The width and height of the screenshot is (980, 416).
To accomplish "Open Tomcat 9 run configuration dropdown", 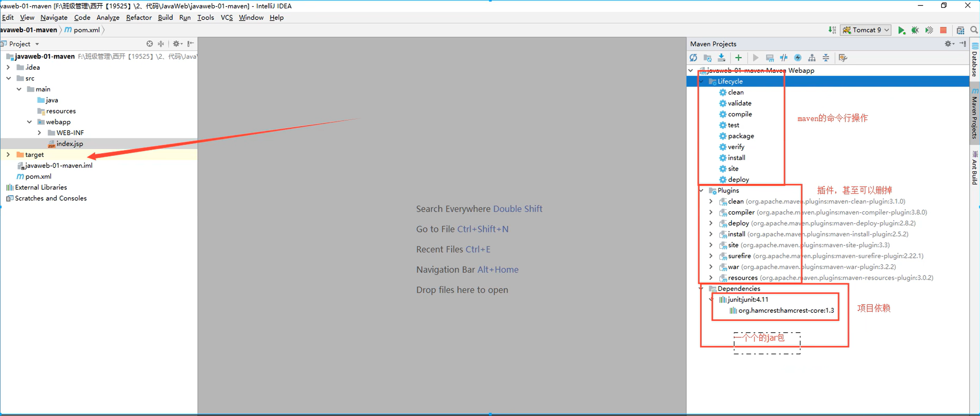I will click(x=866, y=30).
